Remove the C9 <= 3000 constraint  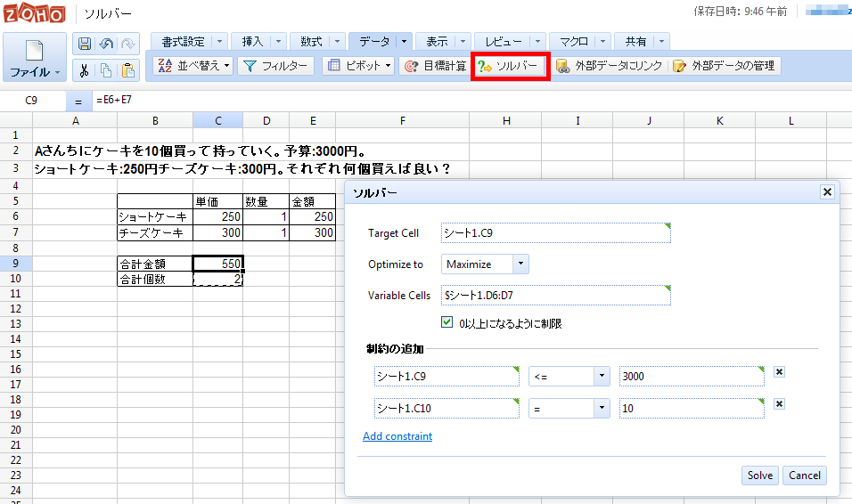pyautogui.click(x=779, y=372)
